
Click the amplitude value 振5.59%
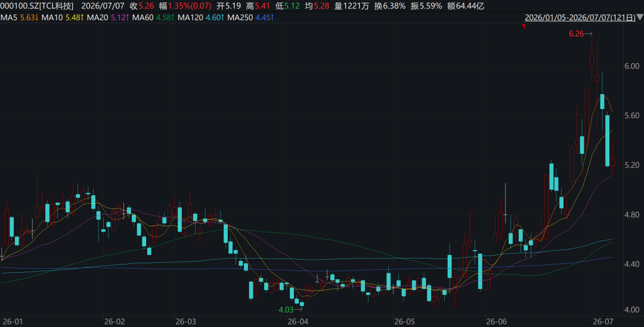point(426,6)
